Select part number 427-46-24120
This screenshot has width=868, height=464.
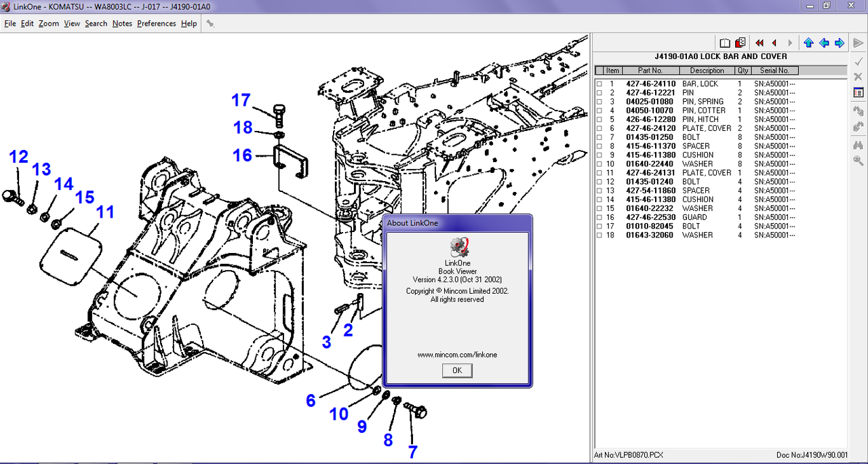point(650,128)
